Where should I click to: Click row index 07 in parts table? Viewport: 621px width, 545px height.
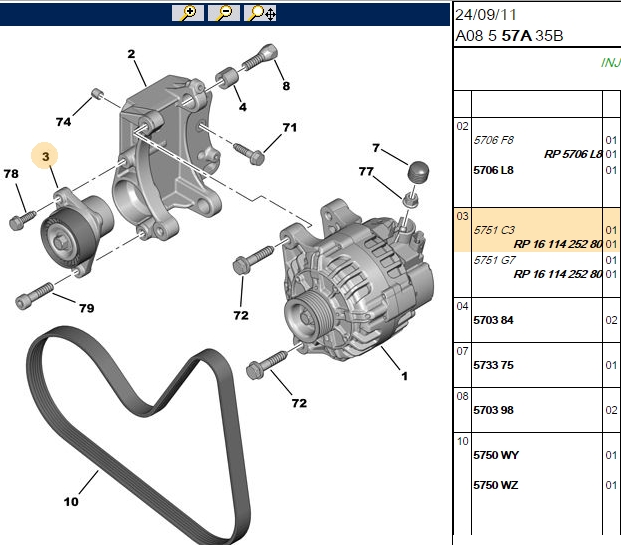tap(463, 351)
